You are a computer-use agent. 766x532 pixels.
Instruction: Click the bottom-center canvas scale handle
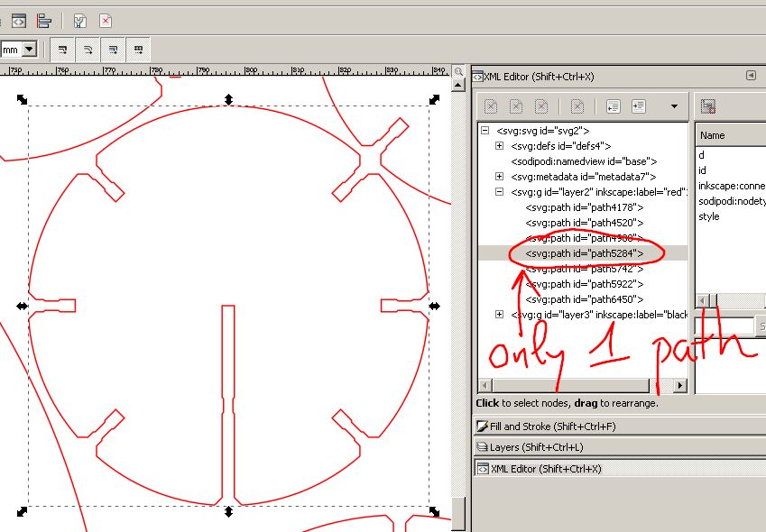point(228,511)
